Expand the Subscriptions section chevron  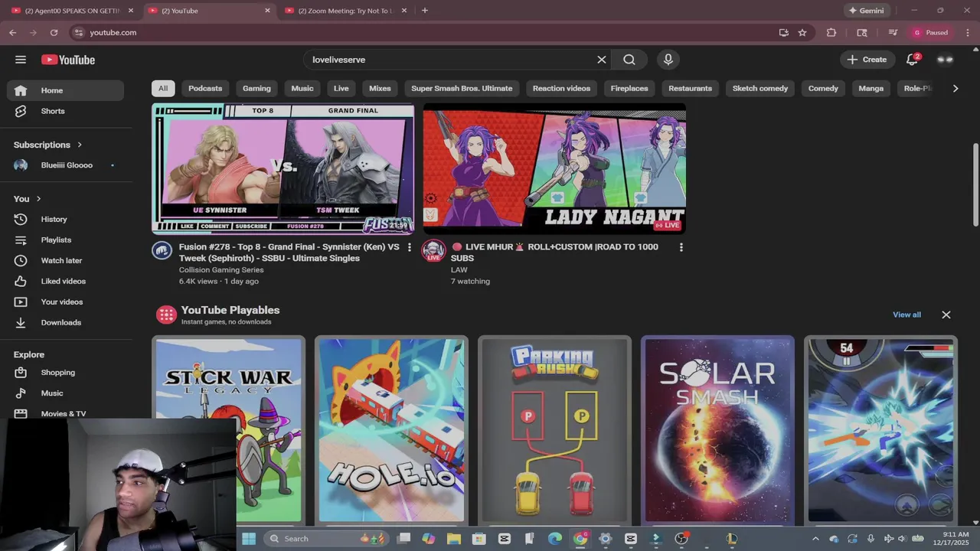tap(79, 145)
